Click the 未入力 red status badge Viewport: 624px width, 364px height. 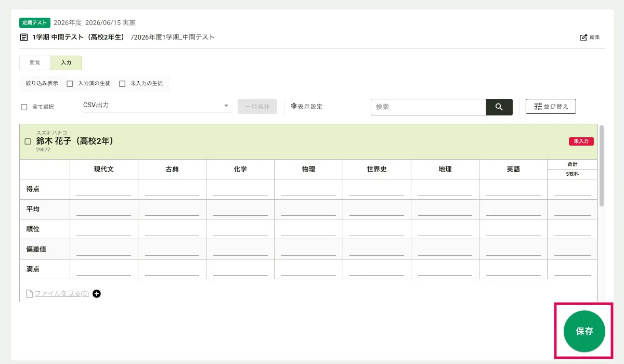coord(581,141)
